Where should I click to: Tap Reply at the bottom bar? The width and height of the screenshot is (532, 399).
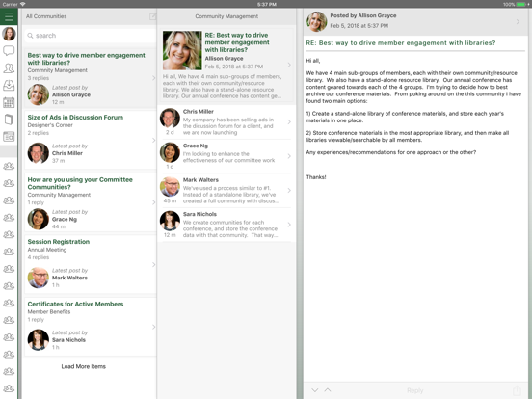415,390
